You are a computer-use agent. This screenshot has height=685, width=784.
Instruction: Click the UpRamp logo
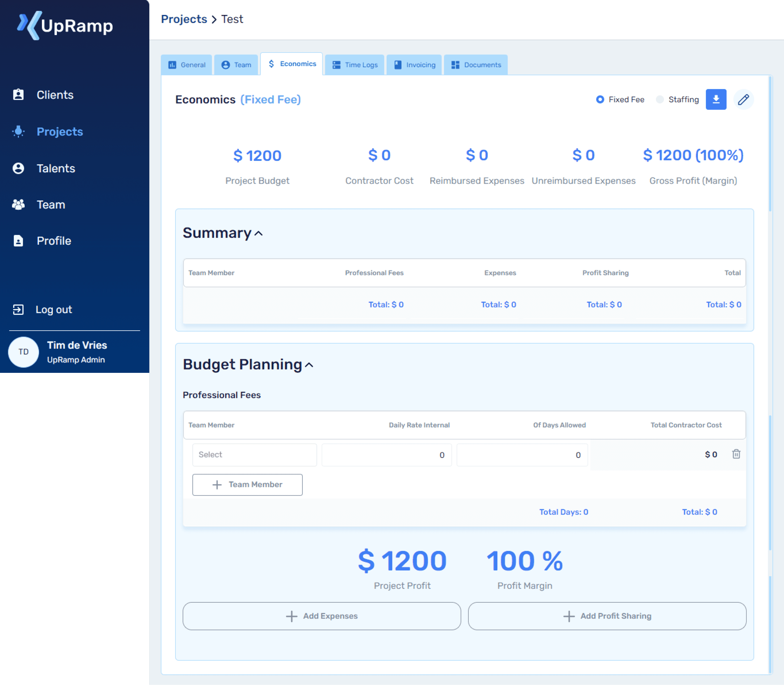(x=65, y=25)
